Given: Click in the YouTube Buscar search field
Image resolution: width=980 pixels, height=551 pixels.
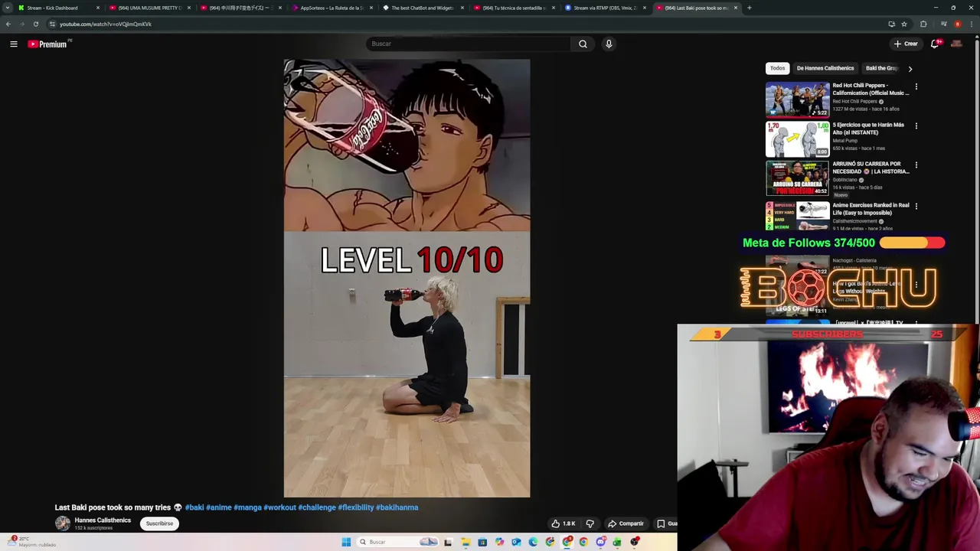Looking at the screenshot, I should coord(469,44).
